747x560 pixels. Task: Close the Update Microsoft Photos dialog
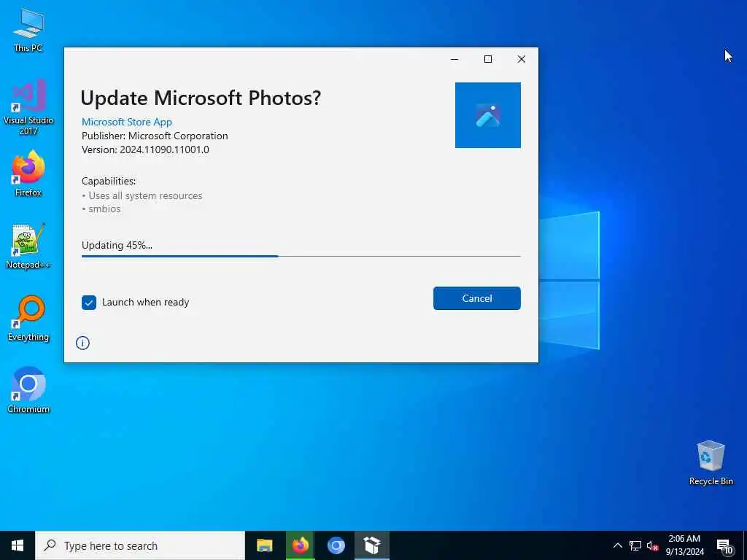coord(522,59)
